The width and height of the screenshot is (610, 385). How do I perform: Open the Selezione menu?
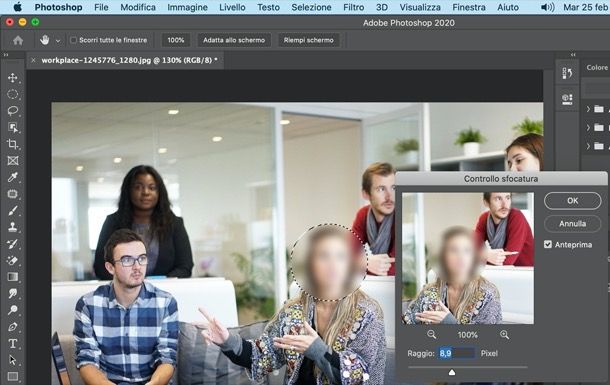pyautogui.click(x=311, y=7)
